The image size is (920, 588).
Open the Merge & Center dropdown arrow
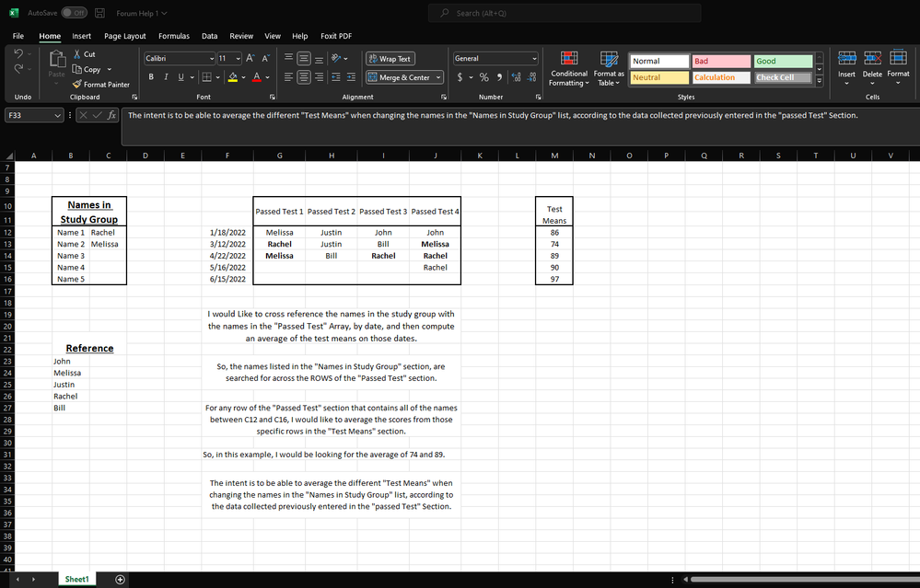pos(438,77)
